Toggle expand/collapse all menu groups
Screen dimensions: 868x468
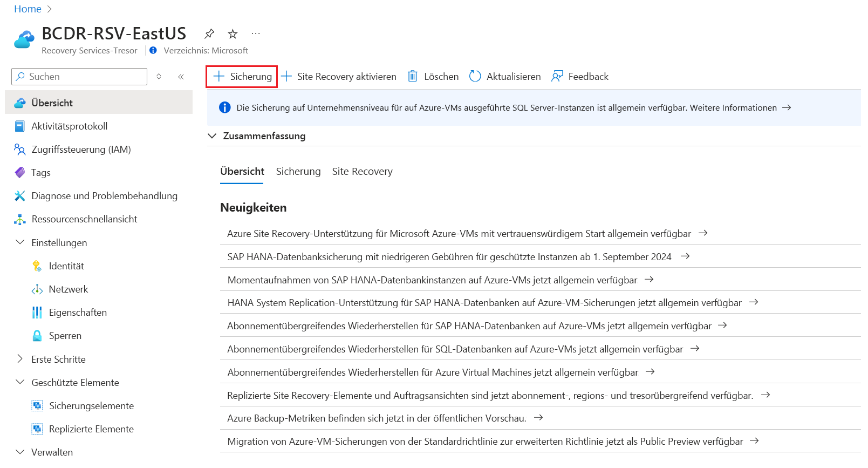159,77
